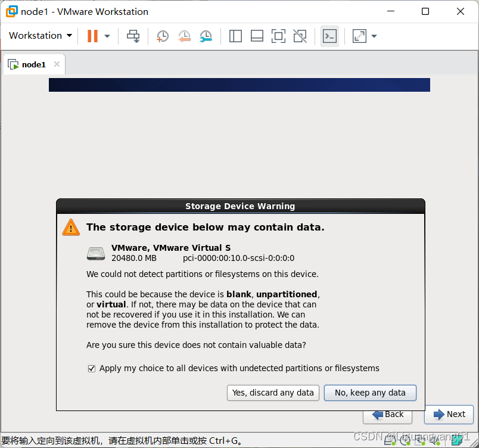The height and width of the screenshot is (448, 479).
Task: Select the 'pci-0000:00:10.0-scsi-0:0:0:0' path text
Action: point(238,259)
